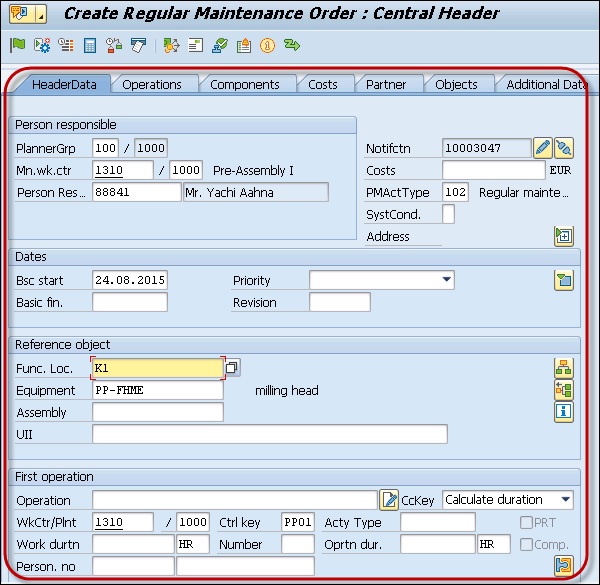Click the green flag release icon
600x585 pixels.
(17, 46)
